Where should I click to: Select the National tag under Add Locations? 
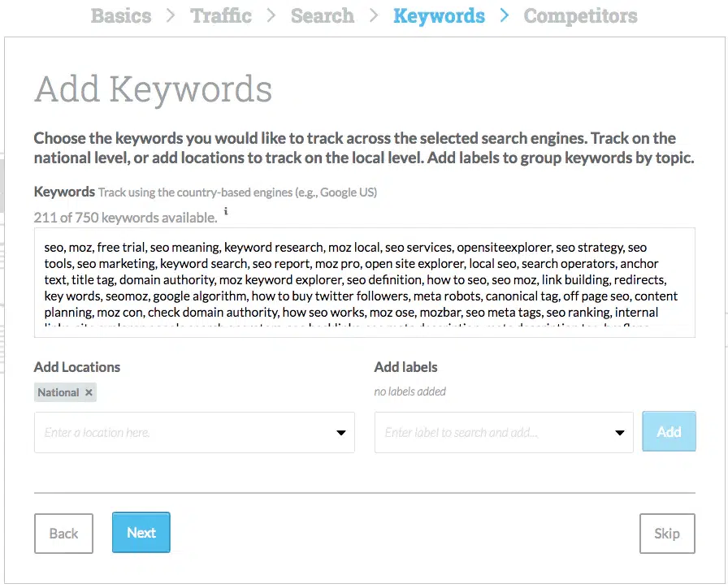tap(58, 391)
